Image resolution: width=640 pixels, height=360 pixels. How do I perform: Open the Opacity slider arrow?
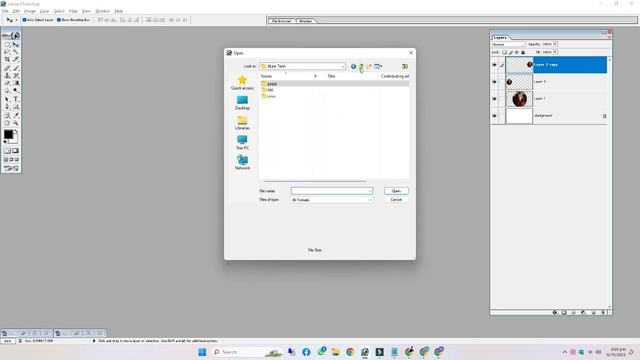(x=555, y=44)
